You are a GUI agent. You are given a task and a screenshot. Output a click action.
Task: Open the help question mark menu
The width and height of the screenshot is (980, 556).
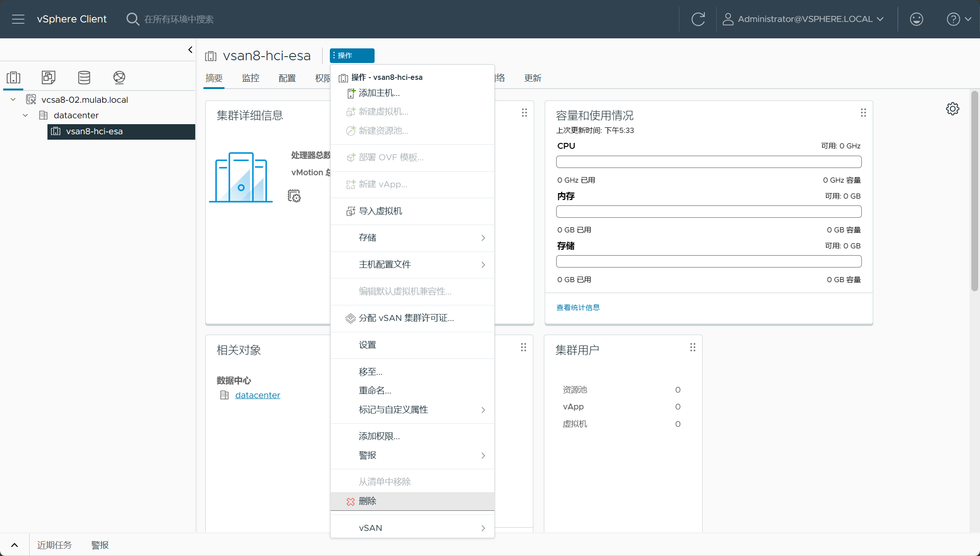(959, 19)
